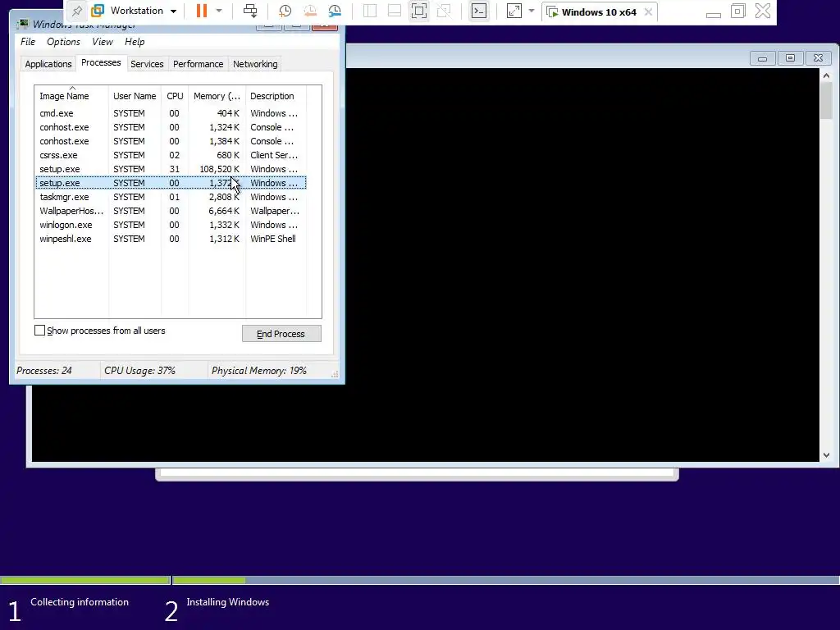Click the stretch guest display icon
The image size is (840, 630).
pyautogui.click(x=514, y=11)
